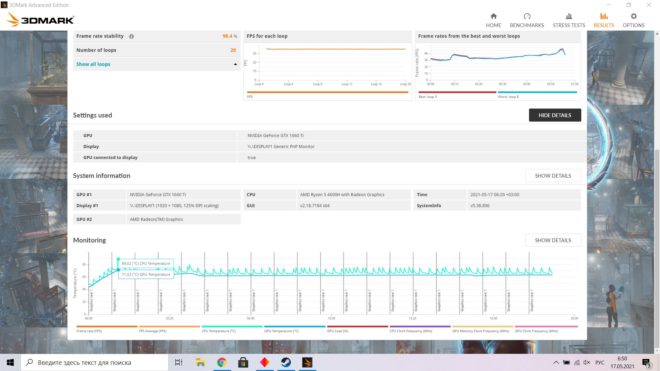
Task: Open Google Chrome from the taskbar
Action: click(x=222, y=362)
